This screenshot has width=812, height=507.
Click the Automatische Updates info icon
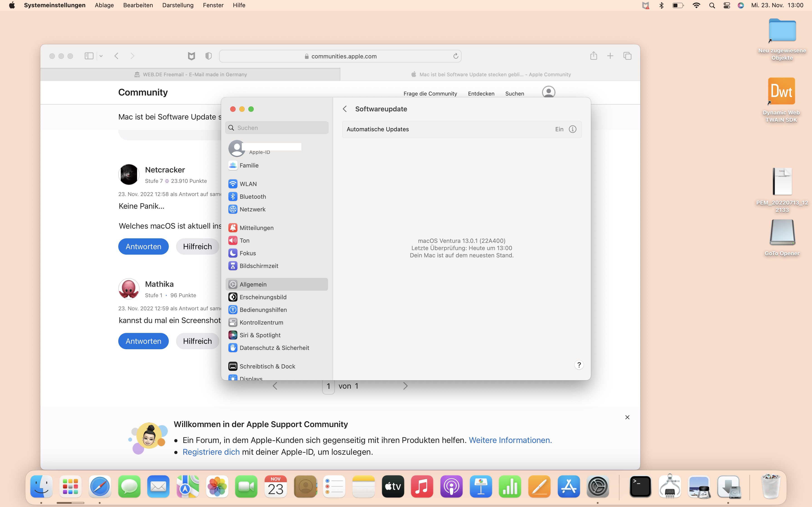573,129
